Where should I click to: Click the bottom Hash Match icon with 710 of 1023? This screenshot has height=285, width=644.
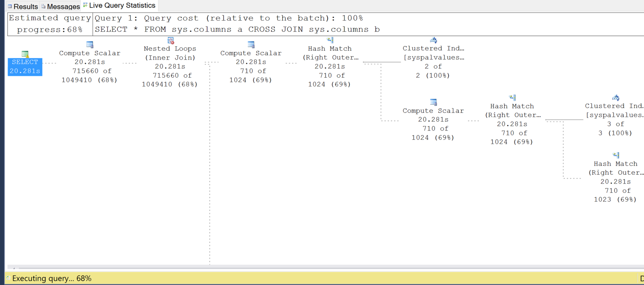pyautogui.click(x=616, y=155)
